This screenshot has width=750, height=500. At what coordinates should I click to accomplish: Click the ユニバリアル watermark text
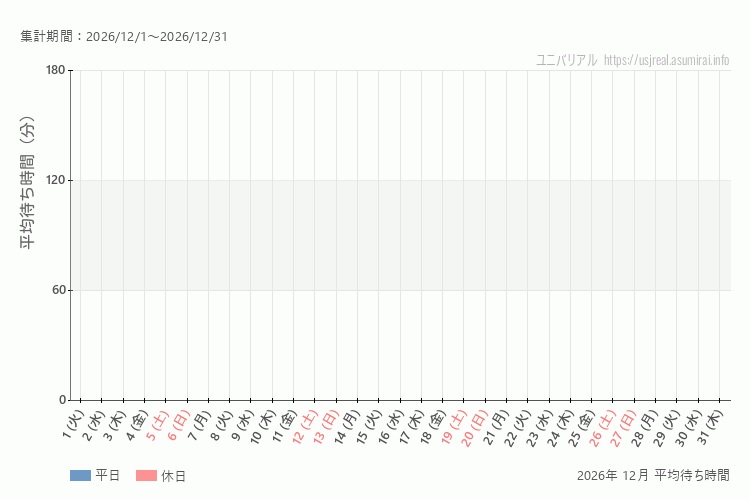[567, 60]
